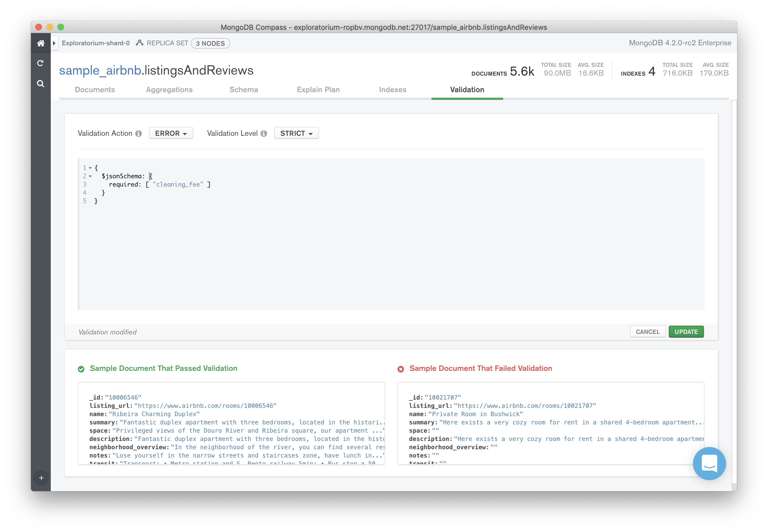Viewport: 768px width, 532px height.
Task: Click the indexes total size 716.0KB value
Action: [x=677, y=73]
